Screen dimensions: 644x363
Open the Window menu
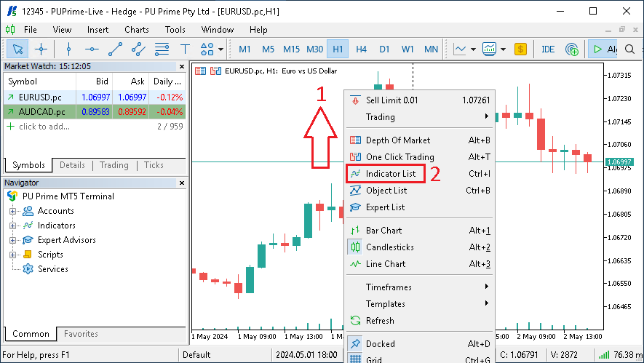(218, 30)
